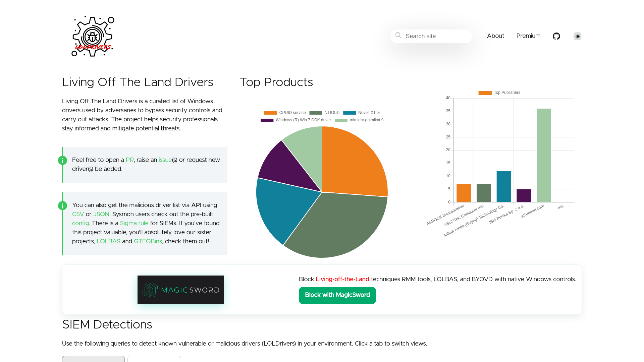Open the About menu item
The image size is (644, 362).
[495, 36]
